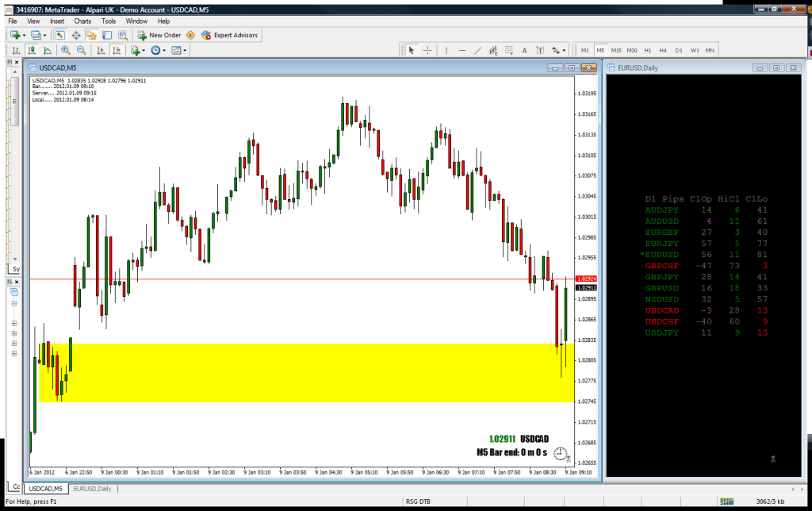Open the Profiles toolbar button
Screen dimensions: 812x511
(x=35, y=35)
